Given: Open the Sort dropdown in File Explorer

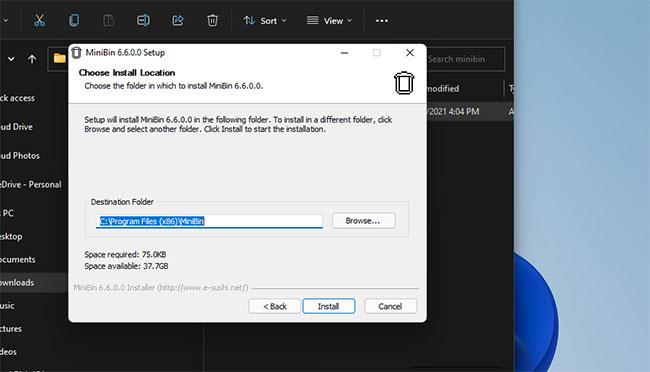Looking at the screenshot, I should (x=265, y=20).
